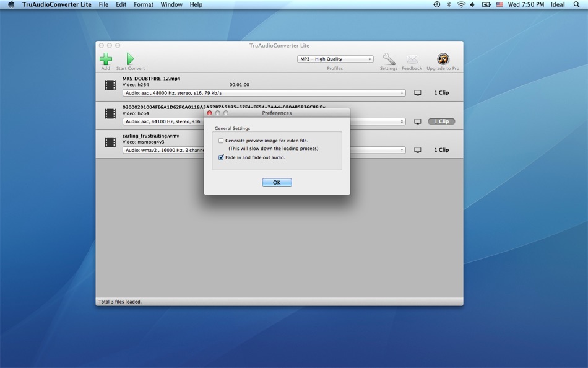Screen dimensions: 588x368
Task: Open preview monitor icon for the .flv row
Action: [417, 121]
